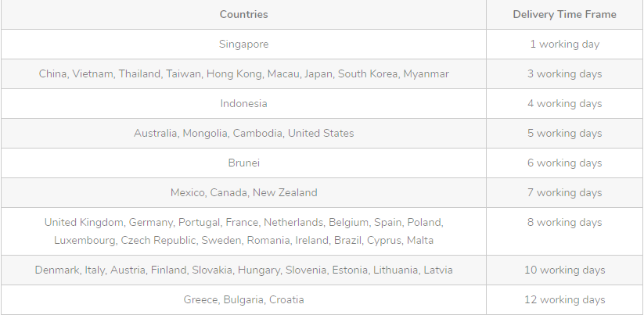Image resolution: width=644 pixels, height=315 pixels.
Task: Click the Delivery Time Frame header
Action: click(x=565, y=14)
